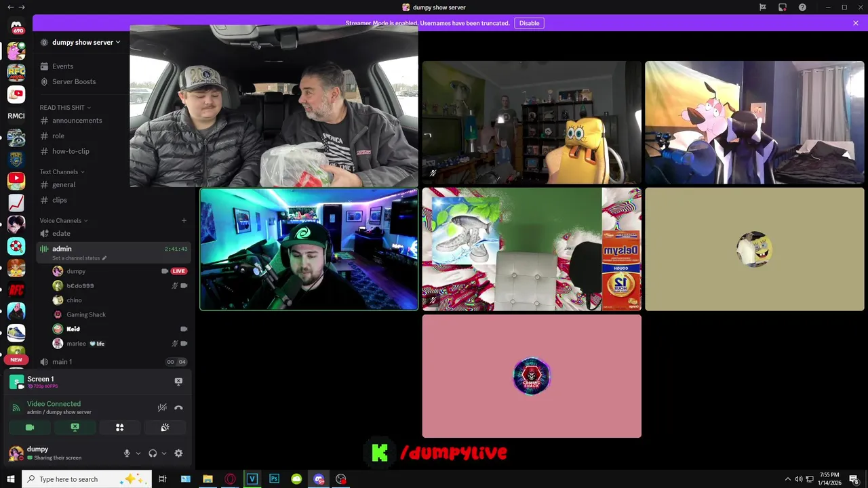Open headphone output options arrow

(x=163, y=453)
